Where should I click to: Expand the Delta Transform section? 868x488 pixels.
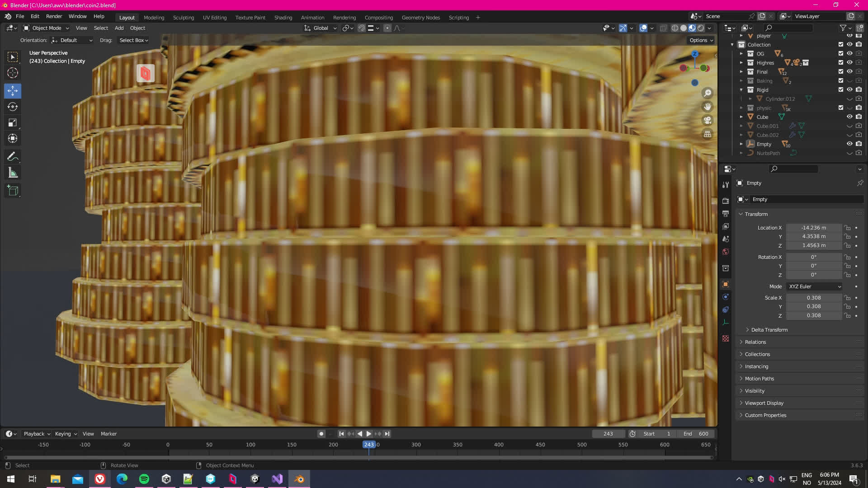pos(769,330)
